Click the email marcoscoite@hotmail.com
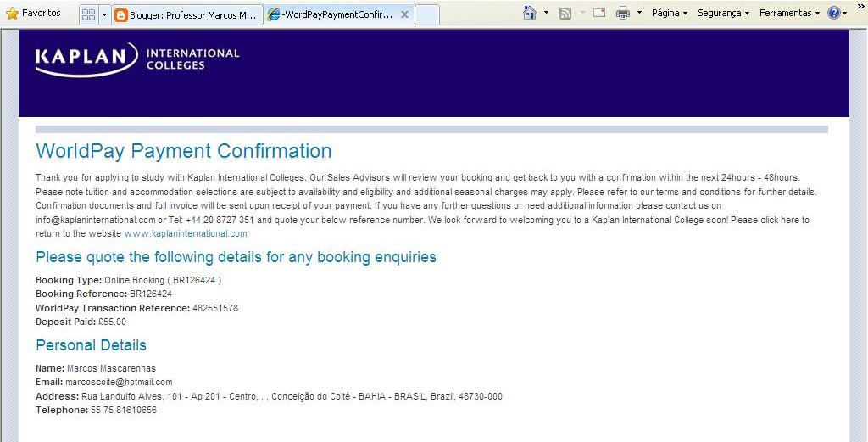The width and height of the screenshot is (868, 442). tap(119, 382)
